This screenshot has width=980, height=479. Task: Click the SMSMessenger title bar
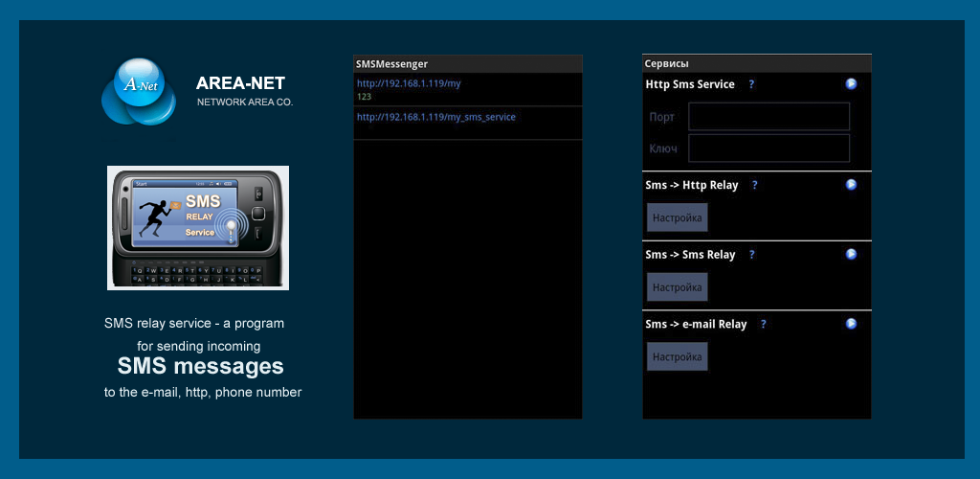(467, 64)
